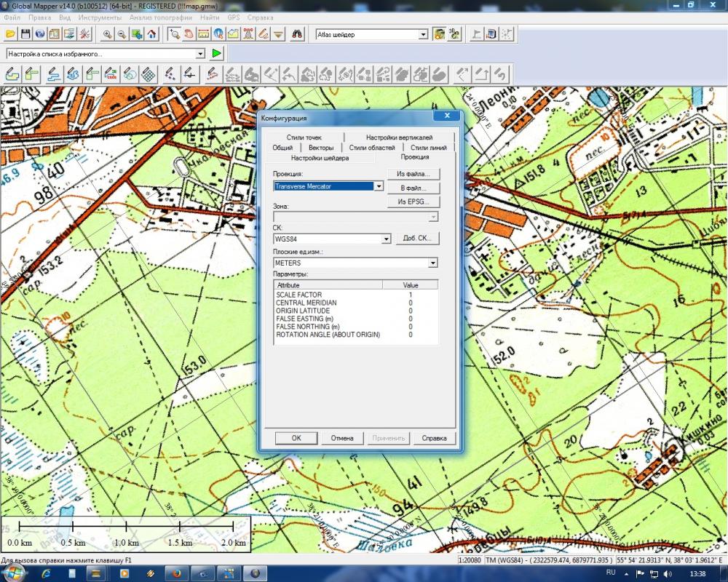Click the Доб. СК... button
The height and width of the screenshot is (582, 728).
417,239
